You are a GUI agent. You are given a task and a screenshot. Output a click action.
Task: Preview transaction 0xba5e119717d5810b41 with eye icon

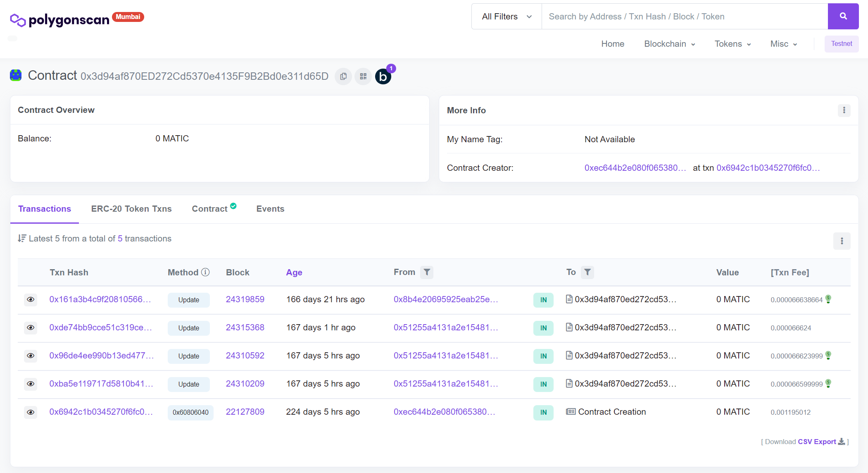31,384
